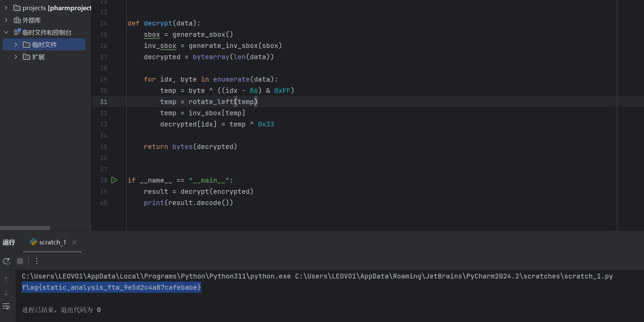Toggle soft-wrap in run console
This screenshot has height=322, width=644.
[x=6, y=306]
